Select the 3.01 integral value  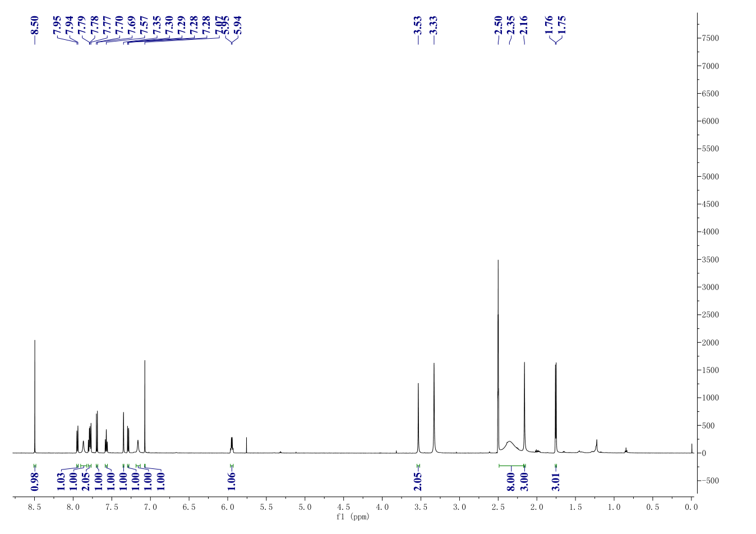(556, 481)
